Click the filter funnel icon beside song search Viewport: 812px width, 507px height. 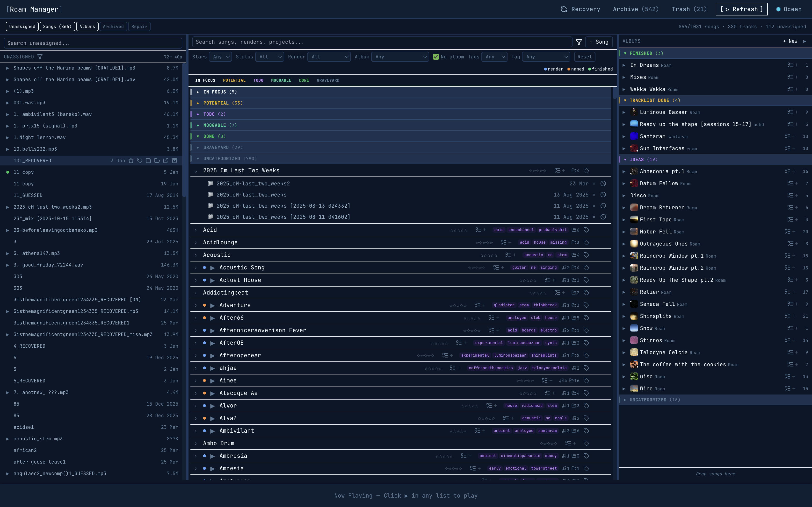(x=579, y=42)
